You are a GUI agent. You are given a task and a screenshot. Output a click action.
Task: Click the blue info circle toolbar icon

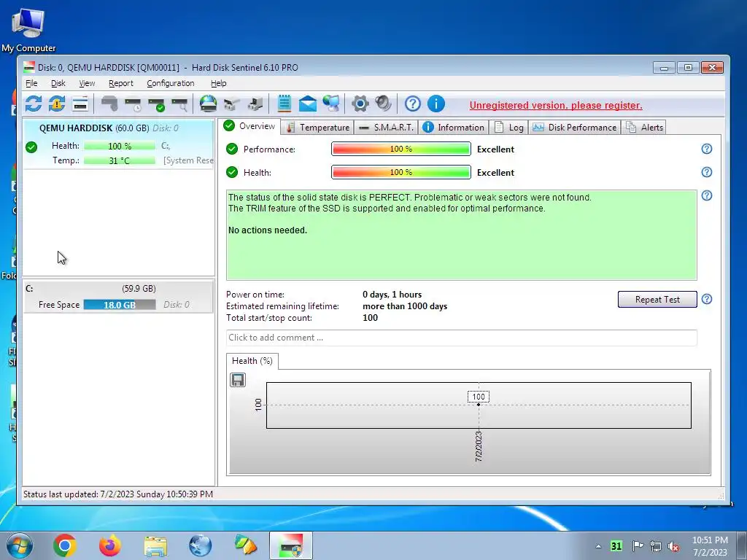coord(436,104)
